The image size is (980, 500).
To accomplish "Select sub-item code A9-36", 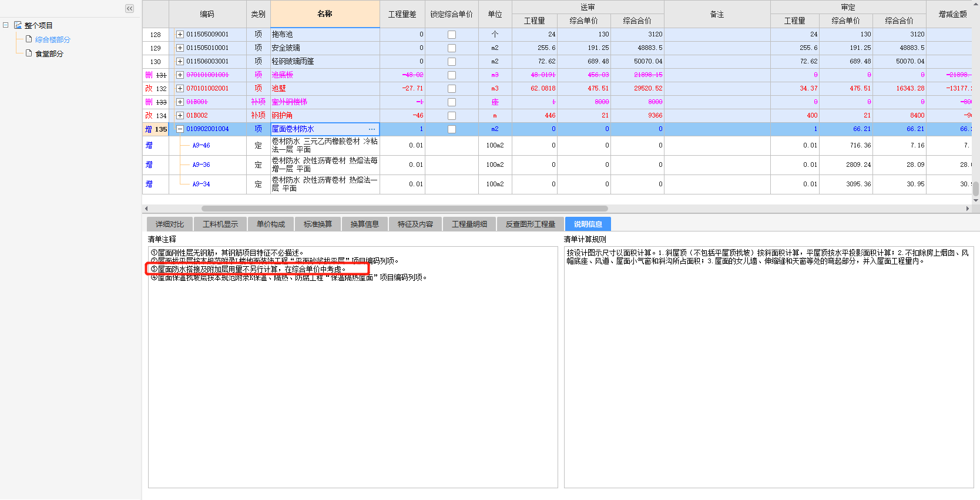I will (x=201, y=165).
